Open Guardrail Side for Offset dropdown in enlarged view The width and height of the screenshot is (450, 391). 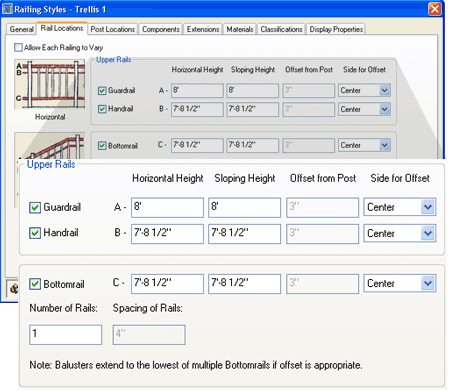click(428, 207)
